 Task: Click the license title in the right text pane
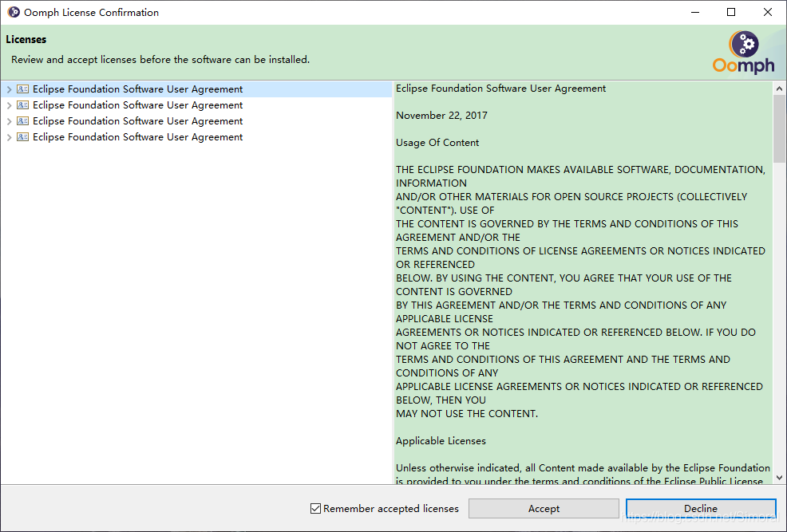(501, 89)
